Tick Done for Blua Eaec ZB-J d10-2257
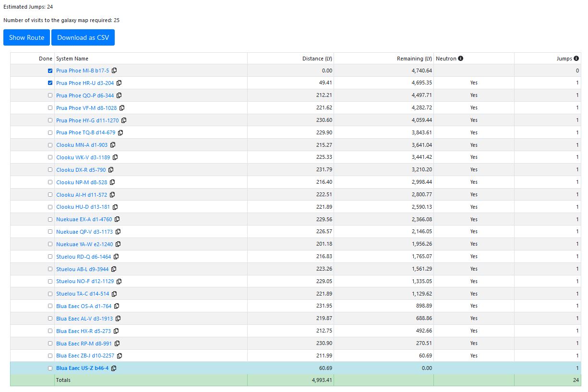 pos(50,356)
